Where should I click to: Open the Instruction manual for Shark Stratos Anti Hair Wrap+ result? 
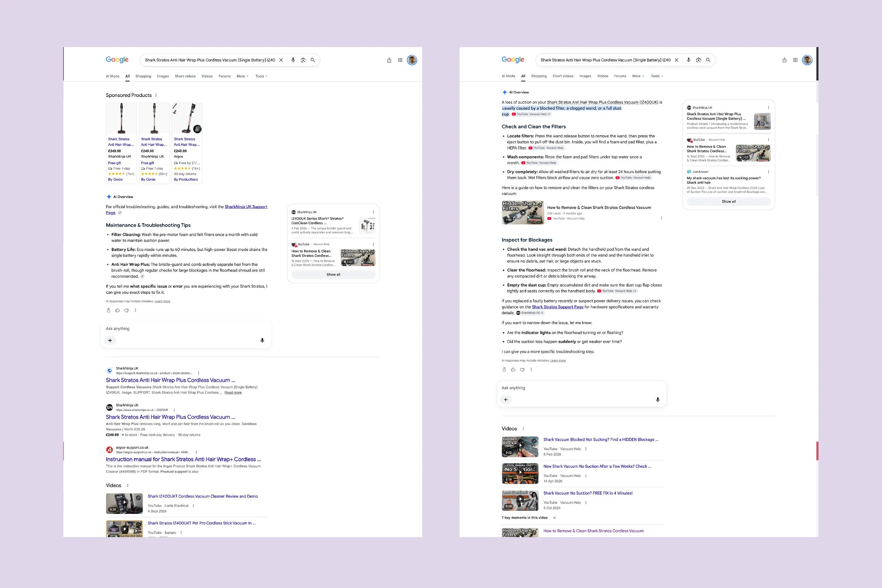pyautogui.click(x=183, y=459)
